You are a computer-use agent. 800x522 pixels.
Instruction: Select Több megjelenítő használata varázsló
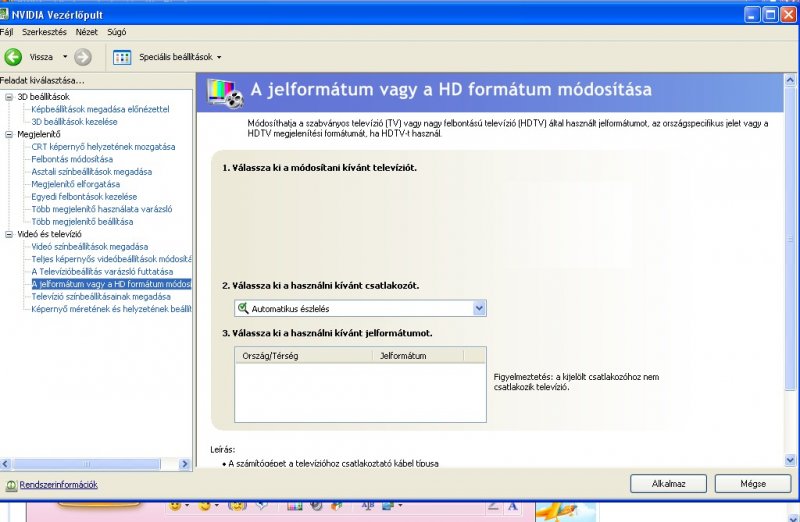tap(102, 209)
